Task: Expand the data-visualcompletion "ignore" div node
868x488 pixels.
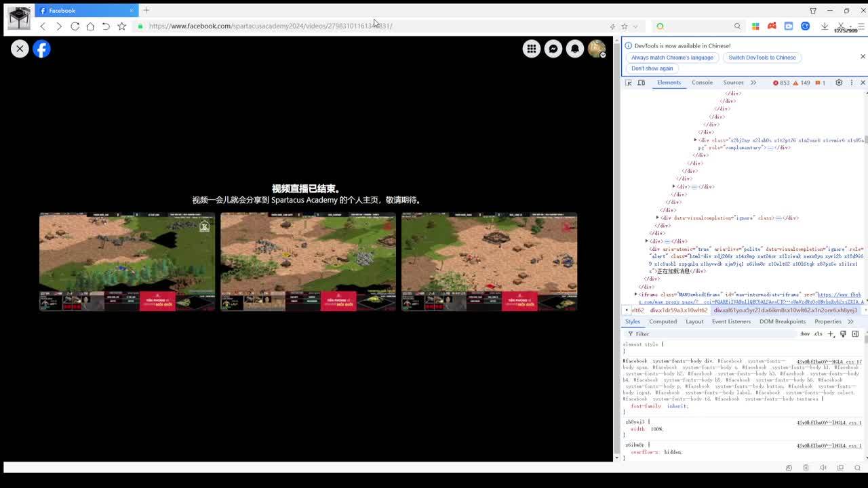Action: tap(658, 218)
